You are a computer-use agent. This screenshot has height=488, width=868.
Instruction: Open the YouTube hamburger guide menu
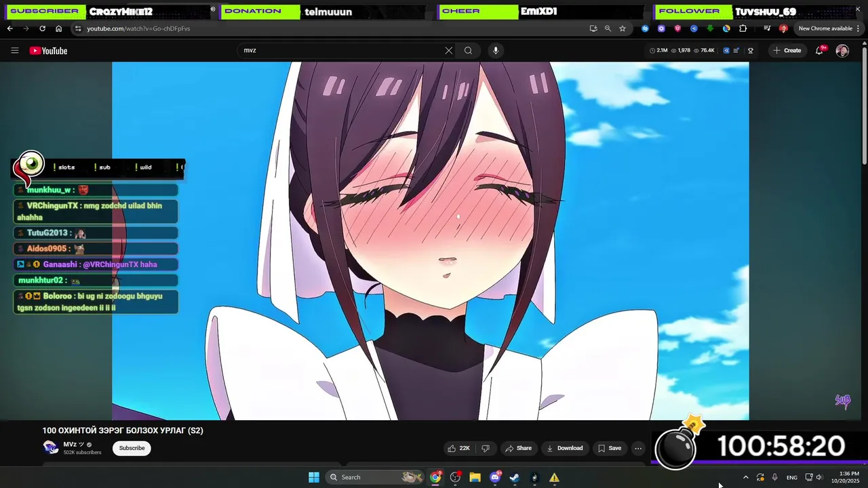(x=15, y=50)
